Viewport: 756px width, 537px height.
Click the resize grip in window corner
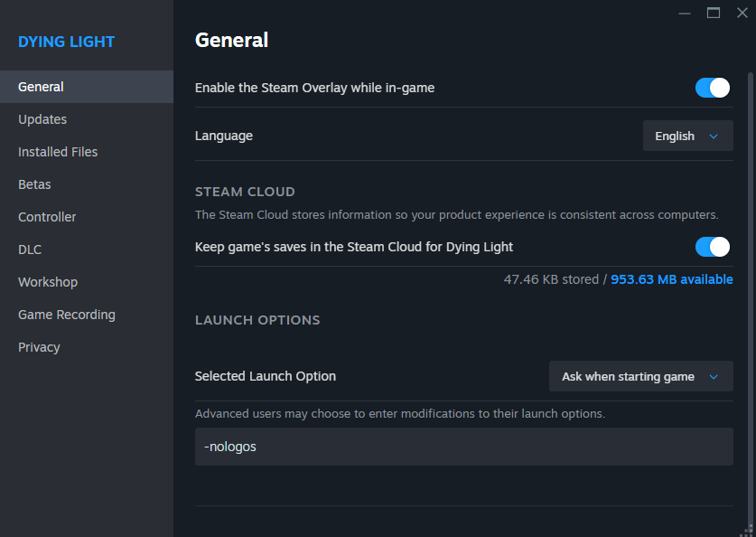pyautogui.click(x=749, y=530)
